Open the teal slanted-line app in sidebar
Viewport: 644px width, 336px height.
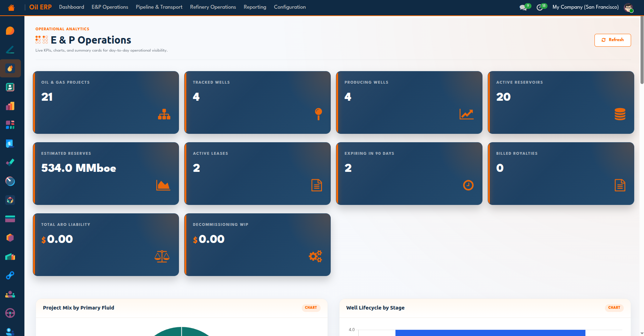pyautogui.click(x=10, y=49)
